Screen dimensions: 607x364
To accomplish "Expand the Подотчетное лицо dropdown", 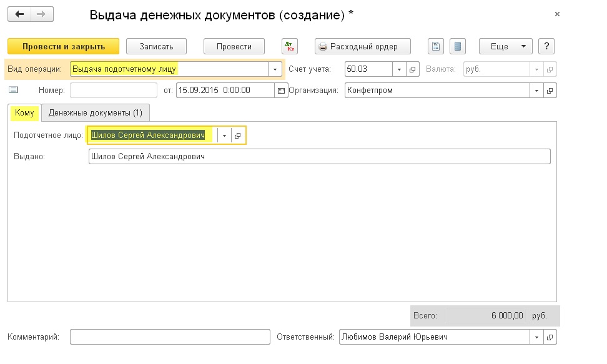I will (224, 135).
